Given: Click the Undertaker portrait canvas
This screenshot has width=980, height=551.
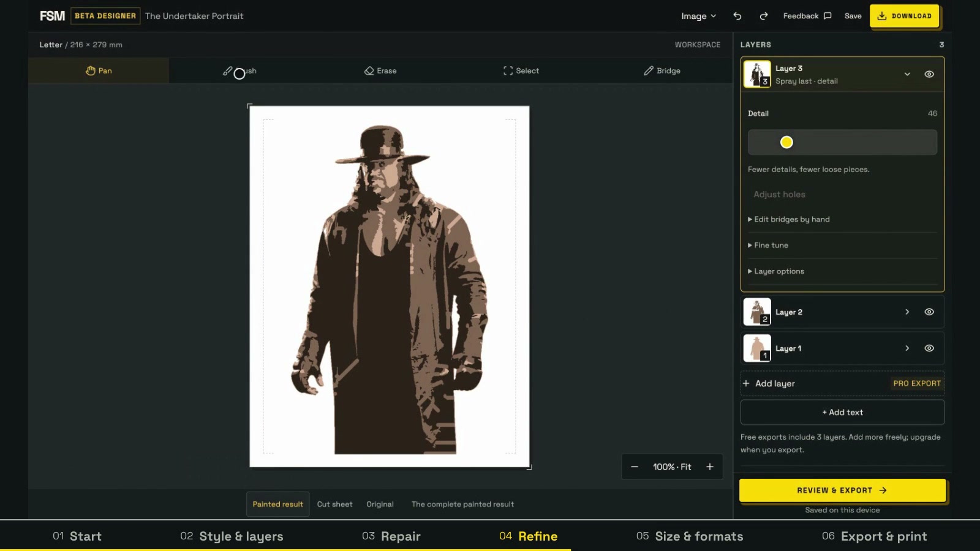Looking at the screenshot, I should pyautogui.click(x=390, y=287).
